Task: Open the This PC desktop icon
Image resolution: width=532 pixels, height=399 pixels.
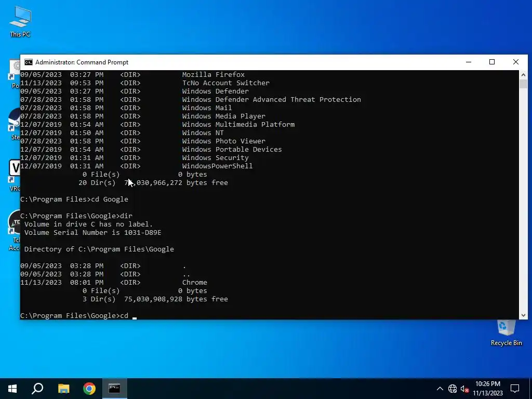Action: tap(20, 21)
